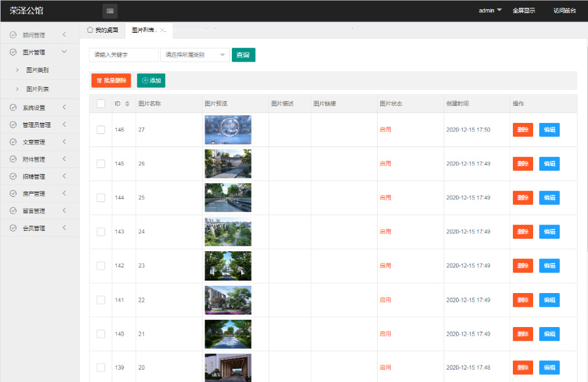588x382 pixels.
Task: Click the ID column sort arrows
Action: [x=127, y=104]
